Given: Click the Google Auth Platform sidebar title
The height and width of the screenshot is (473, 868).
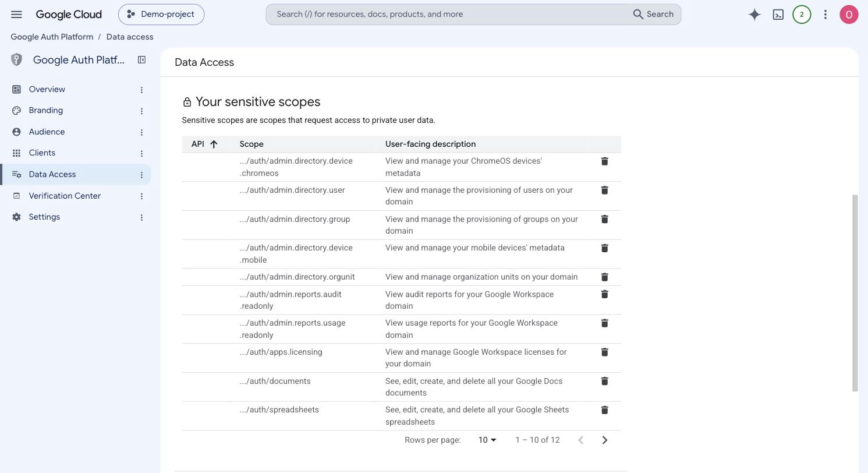Looking at the screenshot, I should coord(79,59).
